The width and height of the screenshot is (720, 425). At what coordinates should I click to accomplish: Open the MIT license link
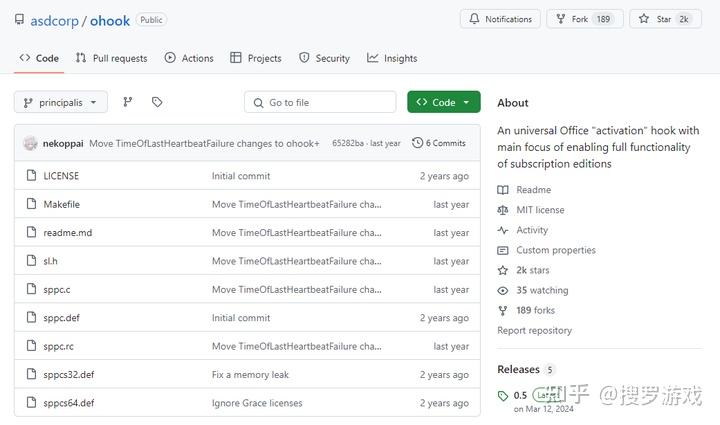[x=540, y=210]
